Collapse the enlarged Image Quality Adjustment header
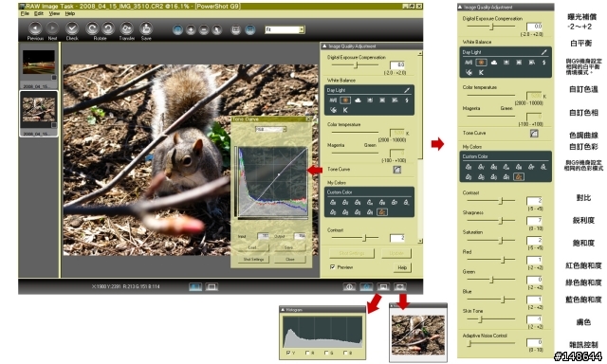 pyautogui.click(x=460, y=7)
